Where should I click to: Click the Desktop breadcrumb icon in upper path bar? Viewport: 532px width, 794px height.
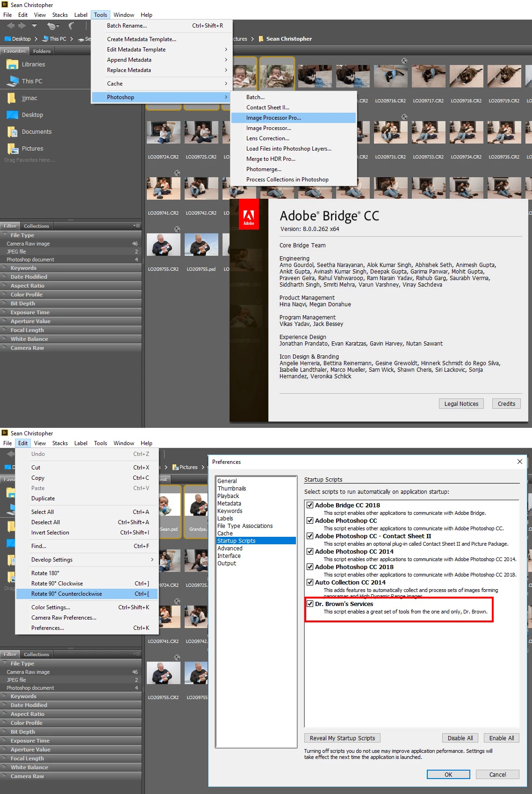tap(7, 39)
